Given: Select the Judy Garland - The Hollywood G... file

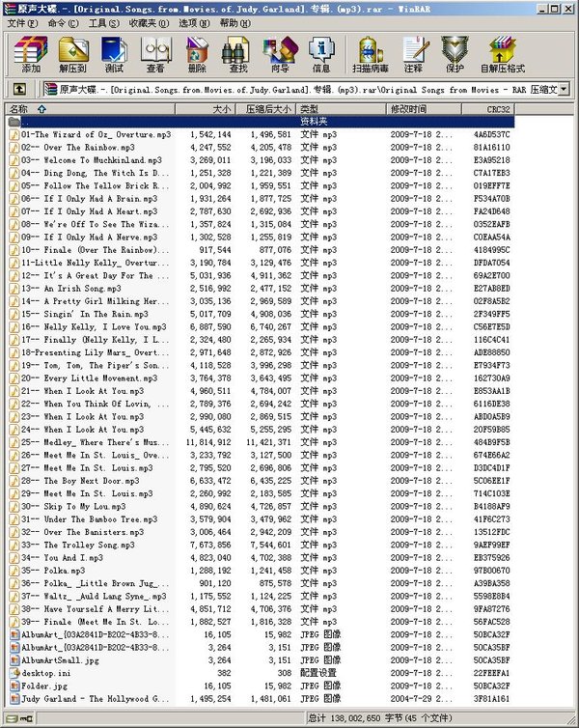Looking at the screenshot, I should pos(95,699).
